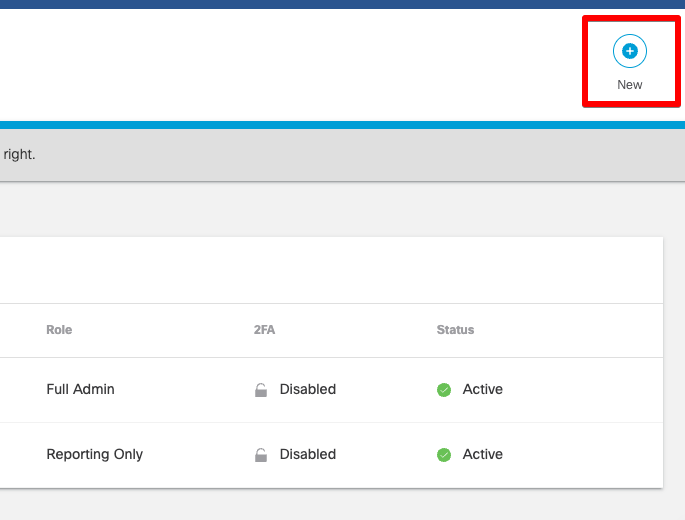Open the Reporting Only user entry
Screen dimensions: 685x520
(x=94, y=454)
